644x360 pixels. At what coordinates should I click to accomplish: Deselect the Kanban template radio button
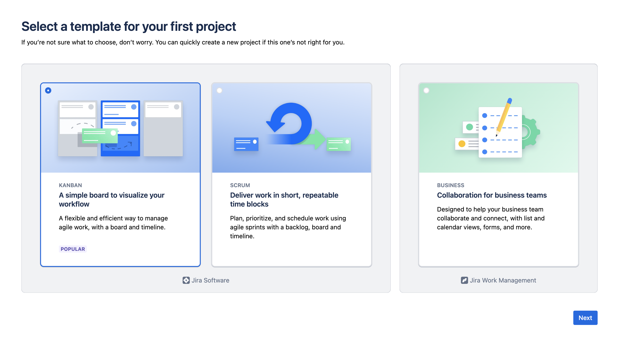[48, 91]
